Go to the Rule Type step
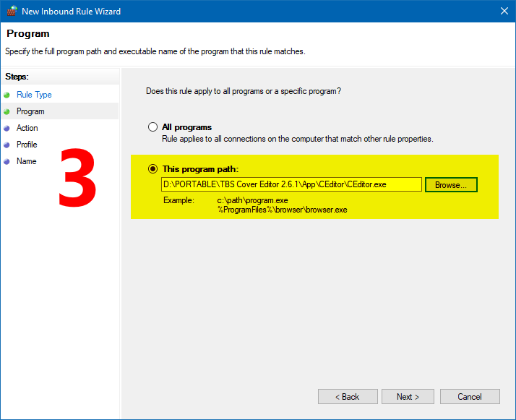Screen dimensions: 516x420 coord(34,95)
